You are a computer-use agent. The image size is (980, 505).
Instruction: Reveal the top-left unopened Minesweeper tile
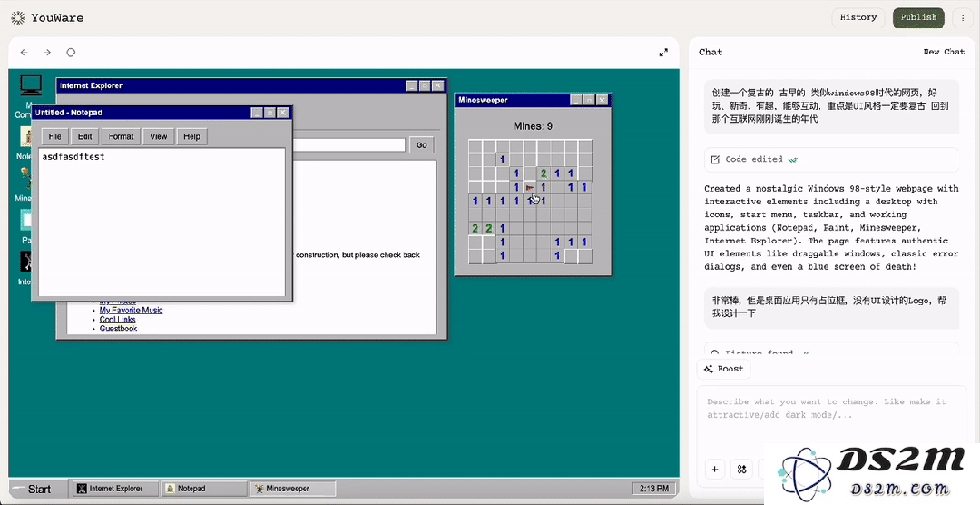coord(475,146)
